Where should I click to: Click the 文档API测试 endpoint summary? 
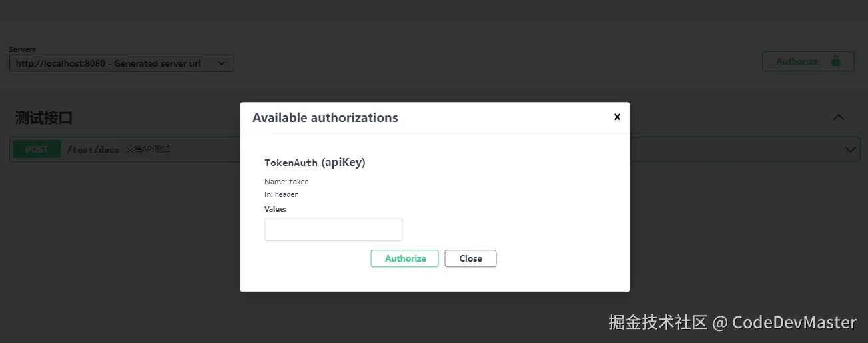point(148,150)
